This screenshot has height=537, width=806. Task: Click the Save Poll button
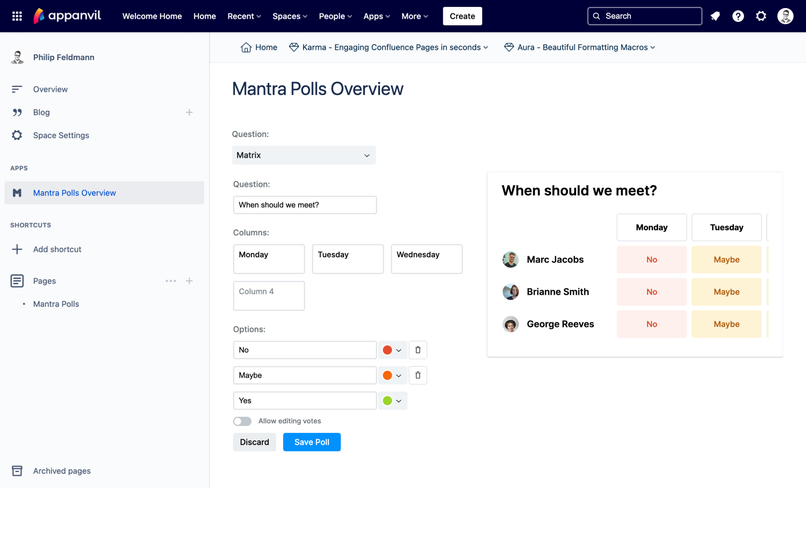312,442
